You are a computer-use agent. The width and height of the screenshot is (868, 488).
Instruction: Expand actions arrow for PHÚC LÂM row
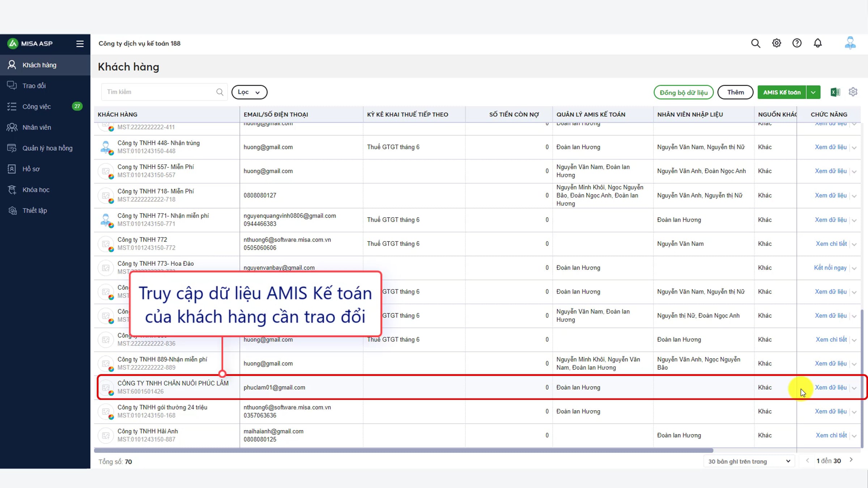(854, 388)
